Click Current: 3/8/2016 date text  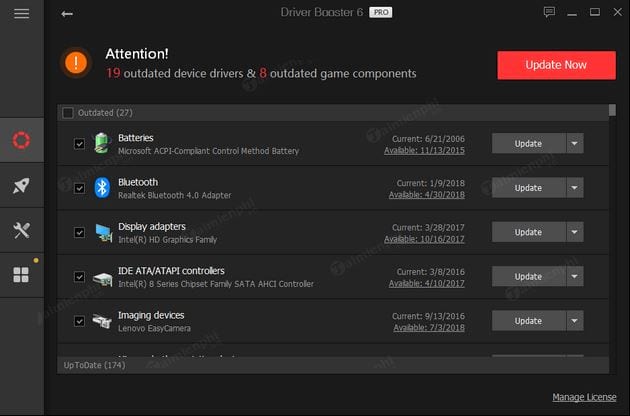point(431,272)
